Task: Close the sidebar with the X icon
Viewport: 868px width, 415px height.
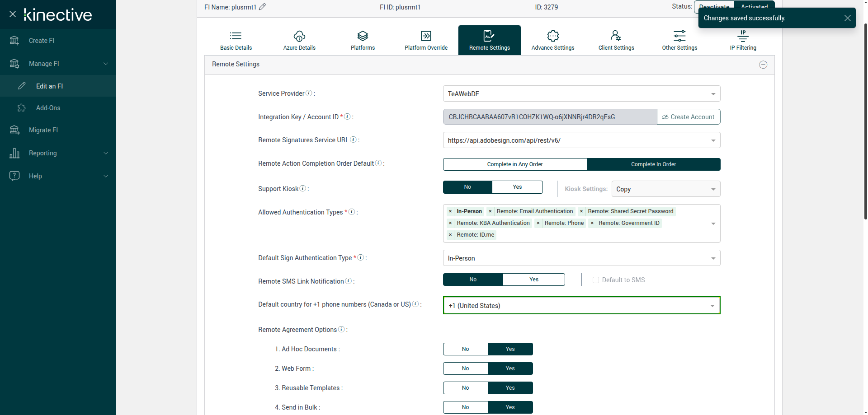Action: (13, 14)
